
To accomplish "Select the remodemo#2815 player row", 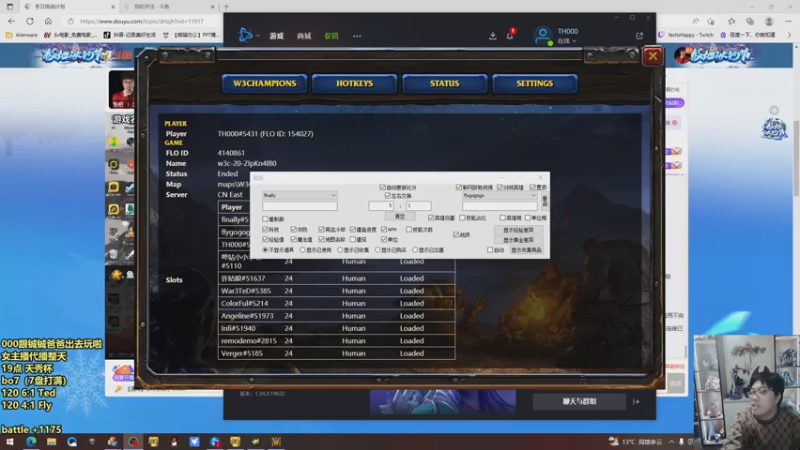I will [x=336, y=341].
